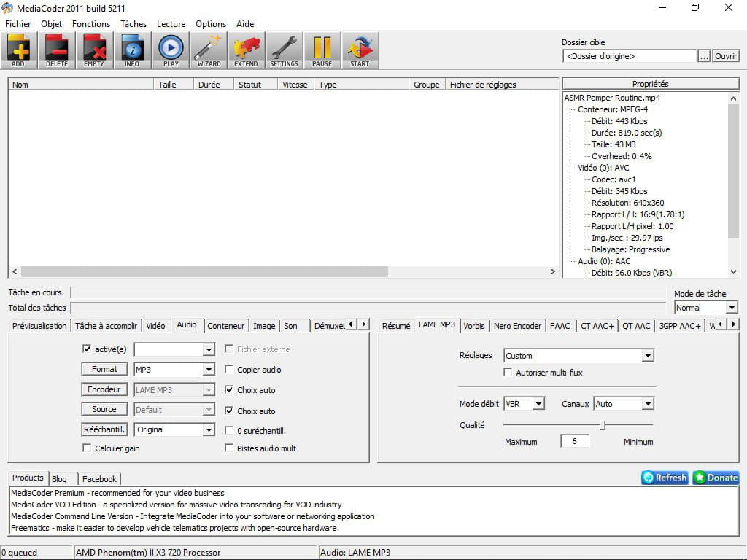Open the INFO toolbar icon
The width and height of the screenshot is (747, 560).
(x=132, y=50)
